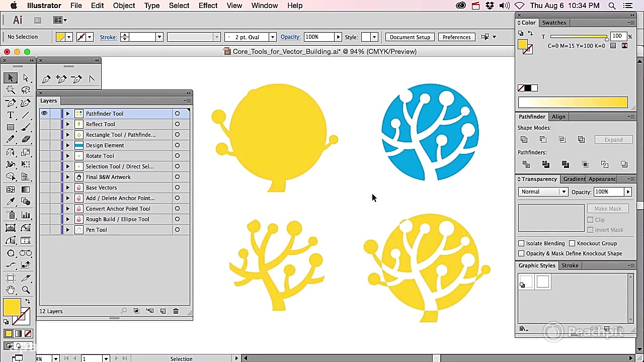This screenshot has width=644, height=362.
Task: Enable the Isolate Blending checkbox
Action: (x=521, y=243)
